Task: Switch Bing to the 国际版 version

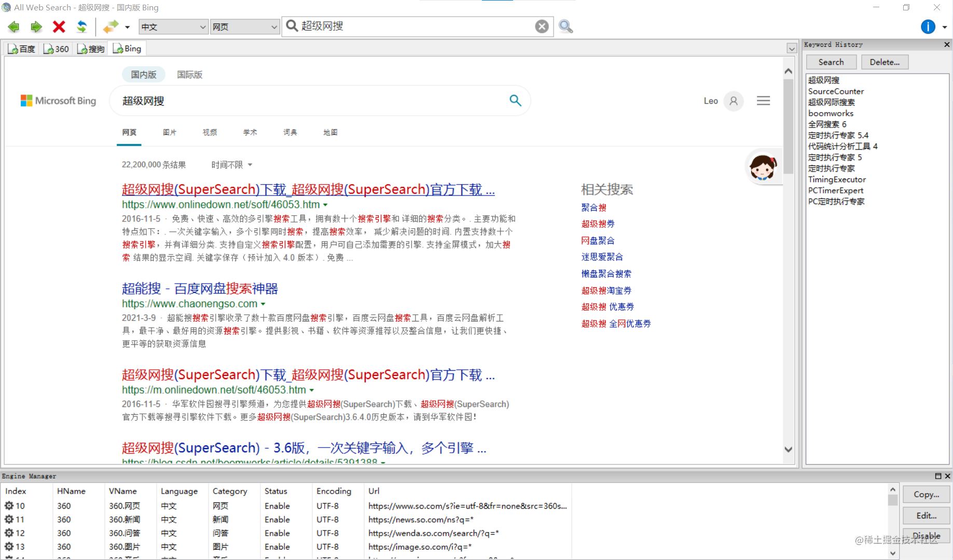Action: (x=189, y=74)
